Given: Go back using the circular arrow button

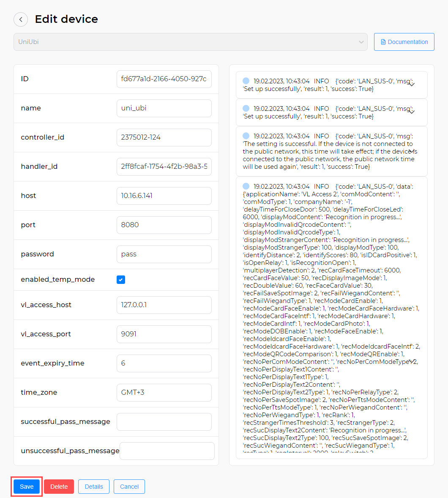Looking at the screenshot, I should tap(21, 19).
